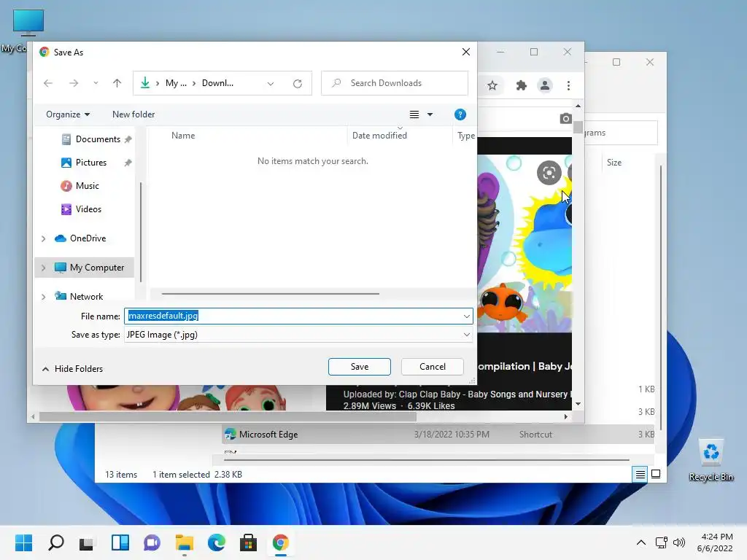747x560 pixels.
Task: Open the Help question-mark icon
Action: [460, 114]
